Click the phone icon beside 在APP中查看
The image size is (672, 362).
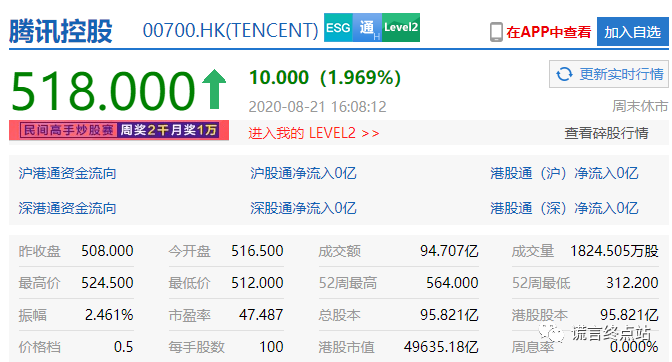(x=496, y=32)
